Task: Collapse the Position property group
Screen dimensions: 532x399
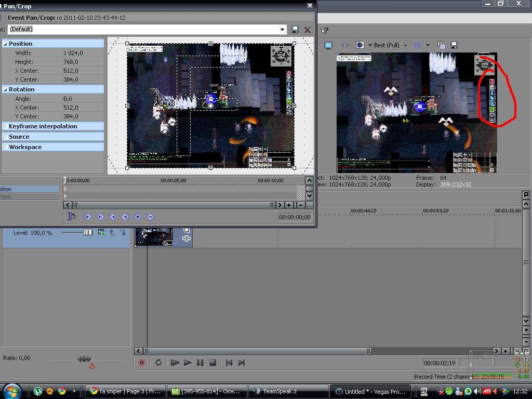Action: [x=5, y=44]
